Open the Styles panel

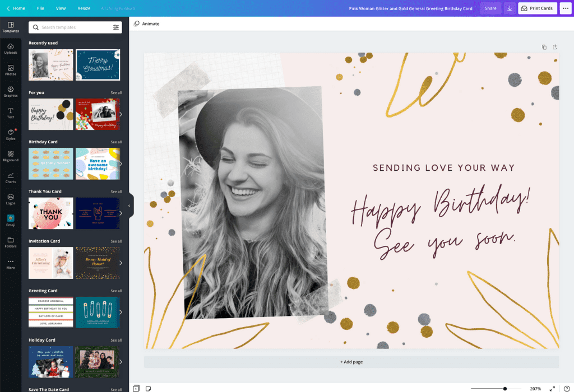click(x=11, y=134)
